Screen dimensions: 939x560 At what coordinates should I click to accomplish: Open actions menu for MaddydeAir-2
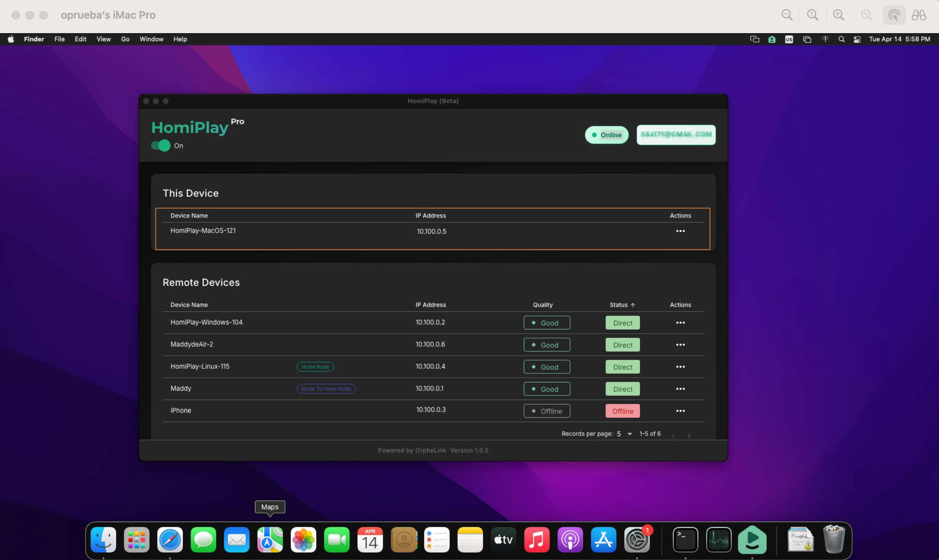[x=680, y=345]
